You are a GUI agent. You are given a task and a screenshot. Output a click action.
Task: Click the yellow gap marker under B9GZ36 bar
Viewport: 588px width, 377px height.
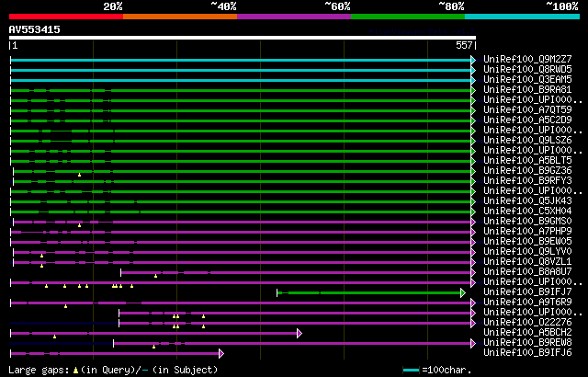(x=80, y=175)
